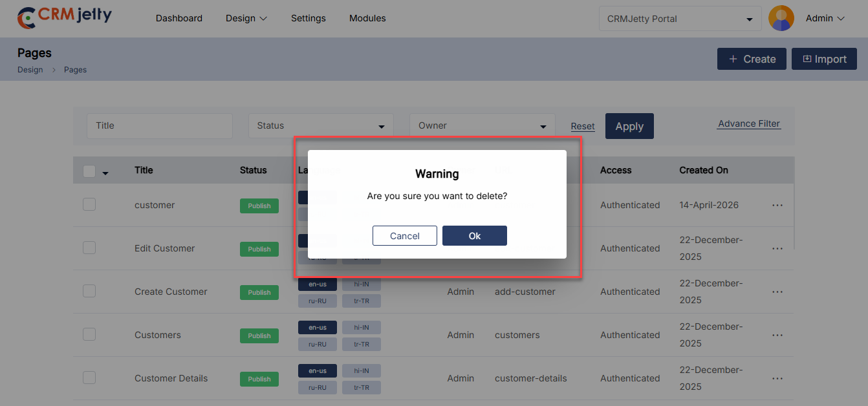This screenshot has height=406, width=868.
Task: Open three-dot menu for Edit Customer row
Action: (777, 248)
